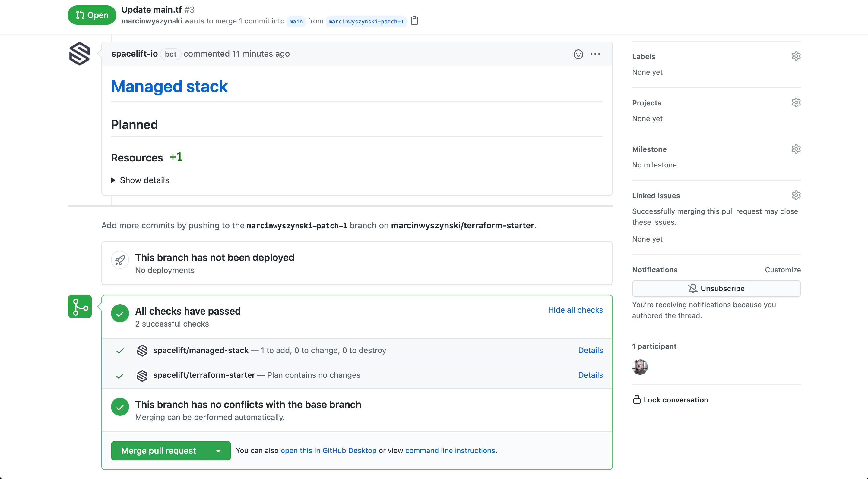This screenshot has height=479, width=868.
Task: Click the participant avatar thumbnail
Action: click(x=640, y=367)
